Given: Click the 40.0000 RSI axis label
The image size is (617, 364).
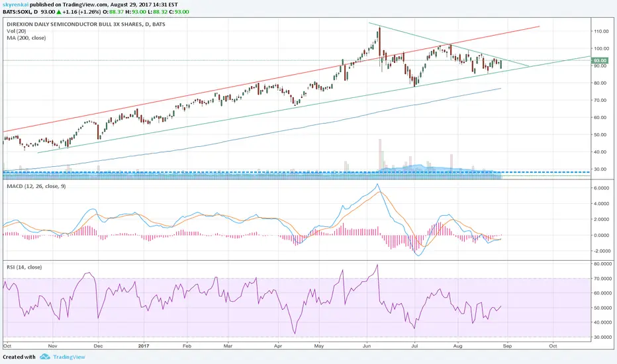Looking at the screenshot, I should 603,322.
